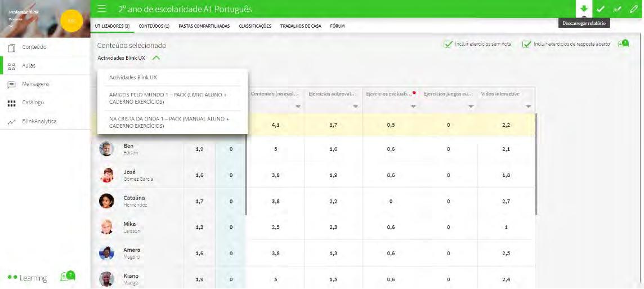Open the chat bubble icon next to Learning
Image resolution: width=644 pixels, height=289 pixels.
tap(68, 276)
